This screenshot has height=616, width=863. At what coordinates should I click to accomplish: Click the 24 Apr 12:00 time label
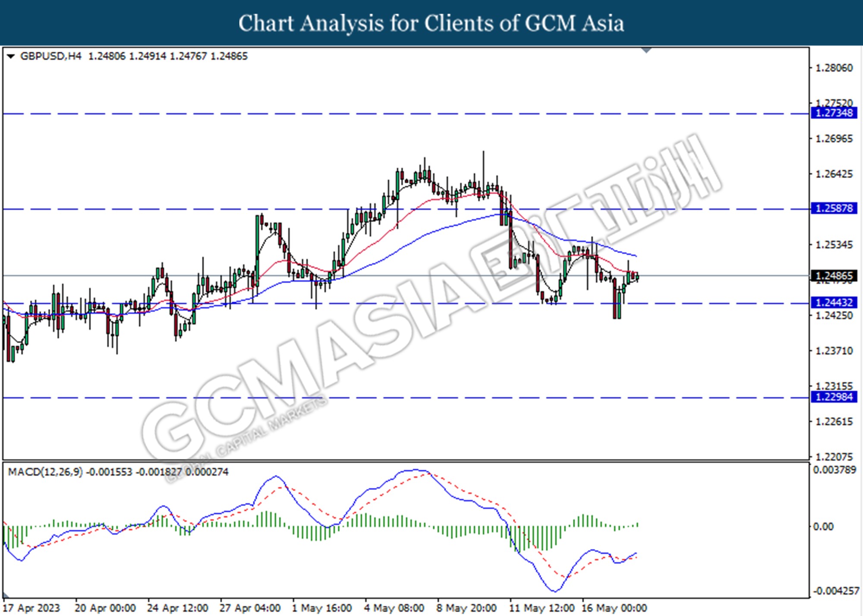tap(178, 608)
